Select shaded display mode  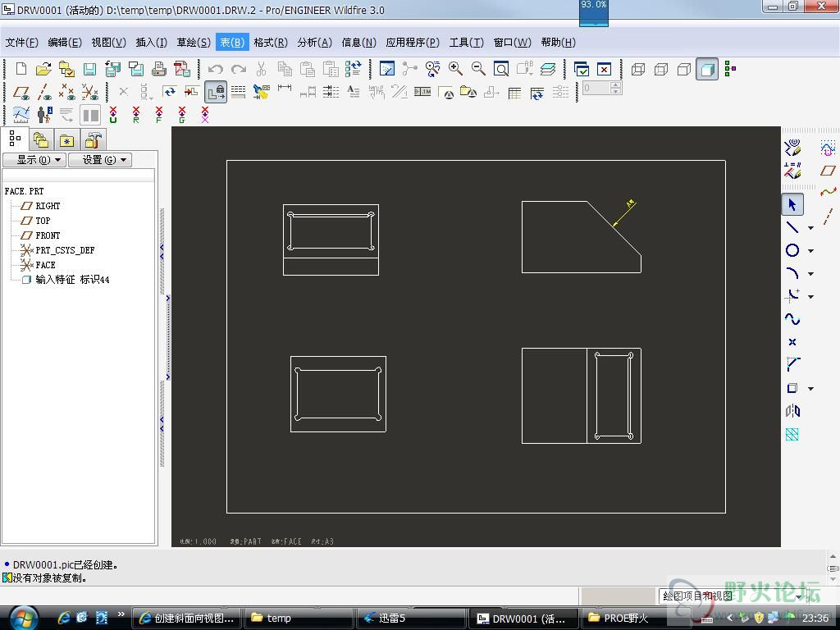click(x=707, y=69)
